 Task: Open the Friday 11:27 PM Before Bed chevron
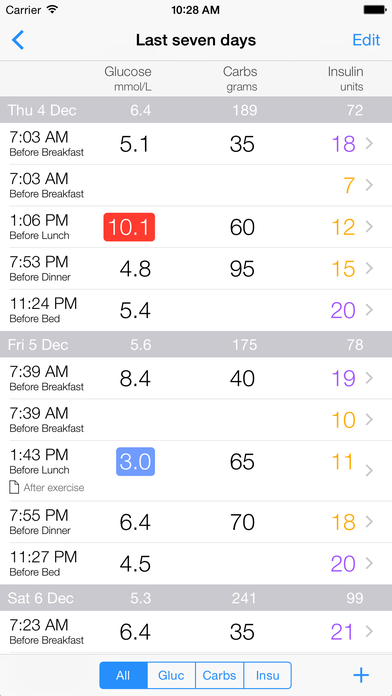pos(369,563)
